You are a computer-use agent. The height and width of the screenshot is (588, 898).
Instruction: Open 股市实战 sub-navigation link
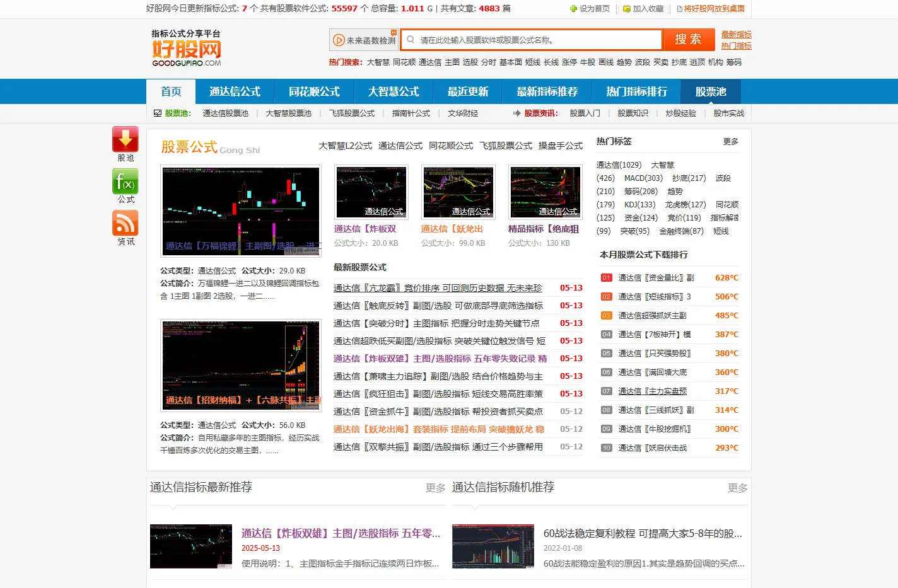pyautogui.click(x=729, y=113)
